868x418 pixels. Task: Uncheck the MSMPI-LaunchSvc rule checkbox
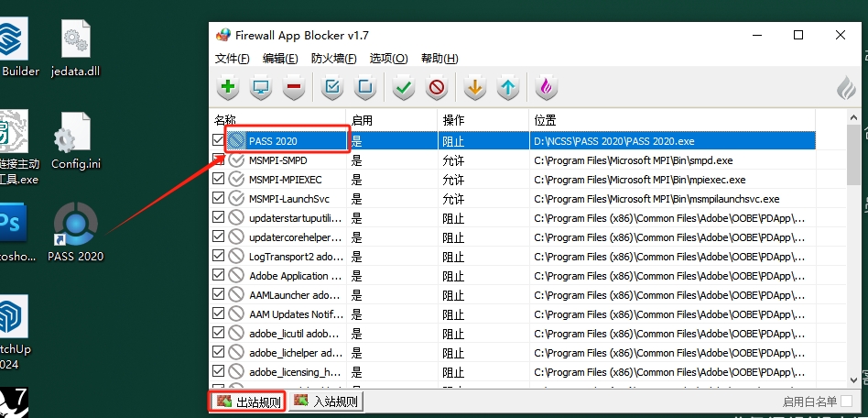(219, 198)
